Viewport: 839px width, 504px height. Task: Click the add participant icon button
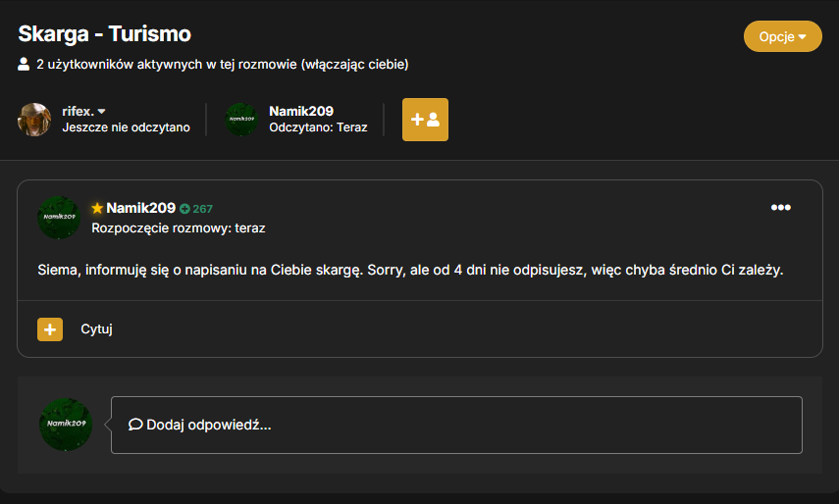click(x=425, y=120)
